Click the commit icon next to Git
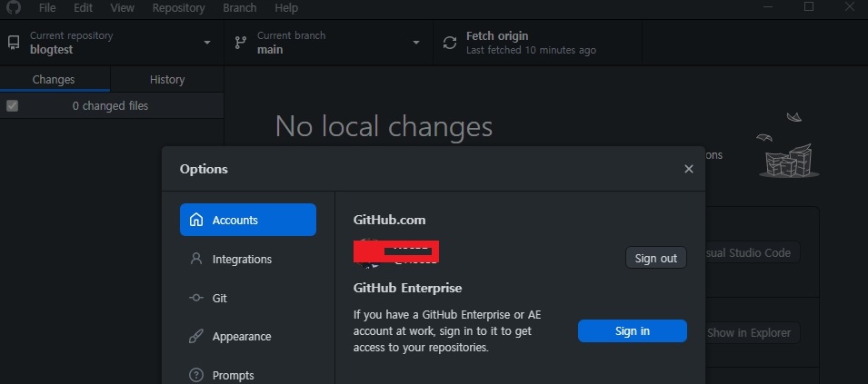This screenshot has height=384, width=868. pos(196,298)
